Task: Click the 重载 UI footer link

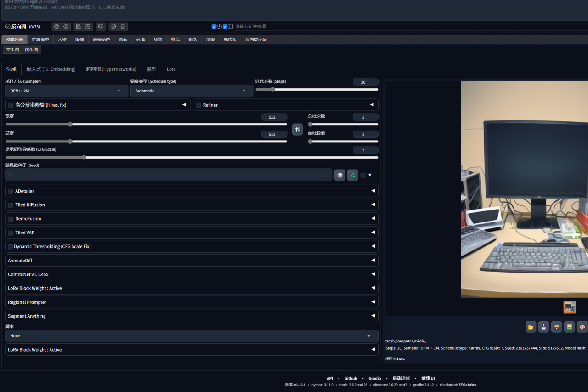Action: [428, 378]
